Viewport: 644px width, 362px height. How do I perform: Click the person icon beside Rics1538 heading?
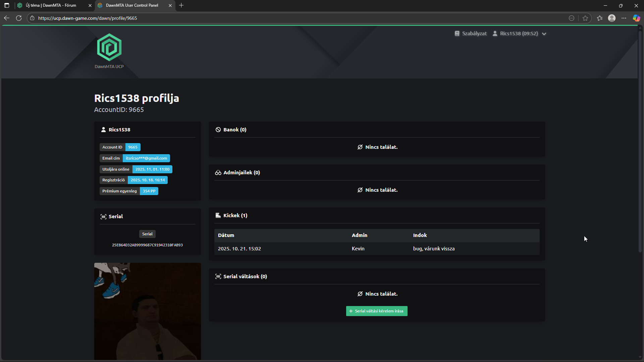[103, 129]
